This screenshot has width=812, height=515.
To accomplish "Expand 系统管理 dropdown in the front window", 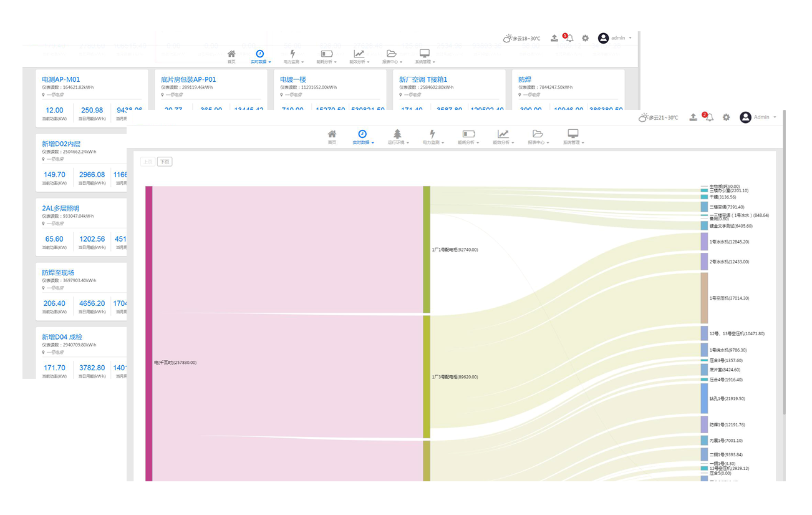I will (x=573, y=142).
